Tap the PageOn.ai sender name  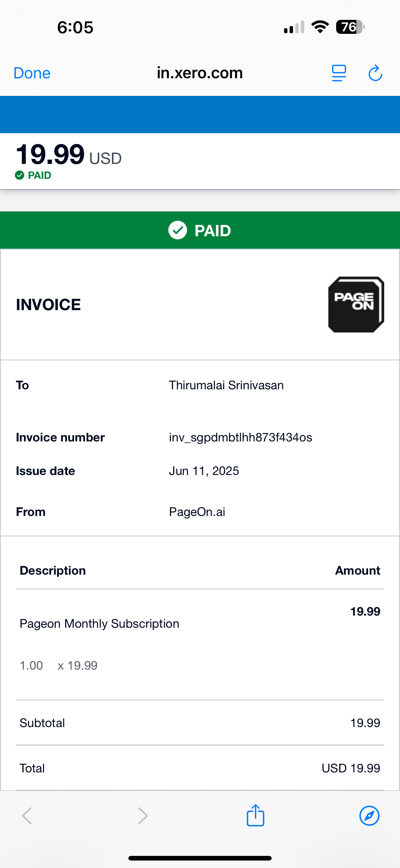[x=197, y=512]
